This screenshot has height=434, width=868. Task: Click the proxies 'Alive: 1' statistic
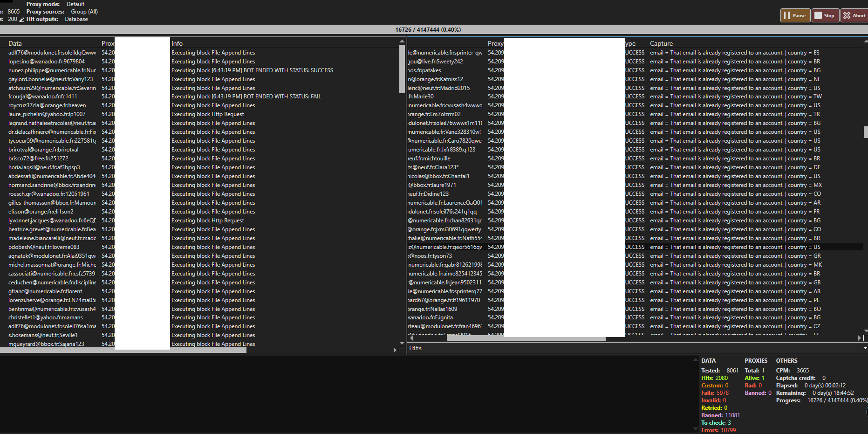(x=754, y=378)
